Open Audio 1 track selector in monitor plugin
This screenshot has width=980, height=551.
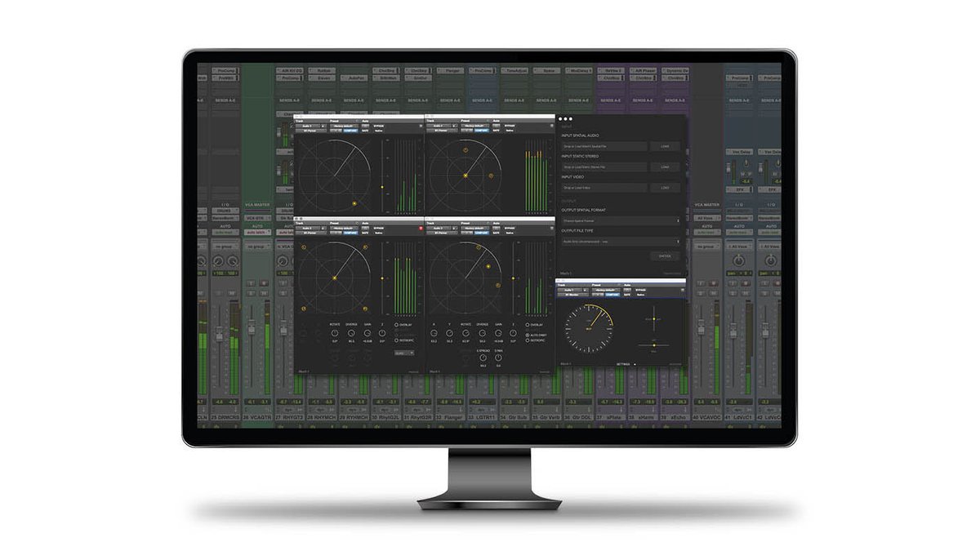click(569, 290)
